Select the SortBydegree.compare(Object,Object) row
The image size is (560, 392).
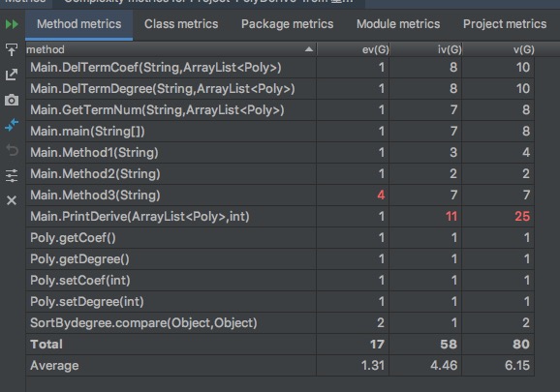(x=280, y=323)
